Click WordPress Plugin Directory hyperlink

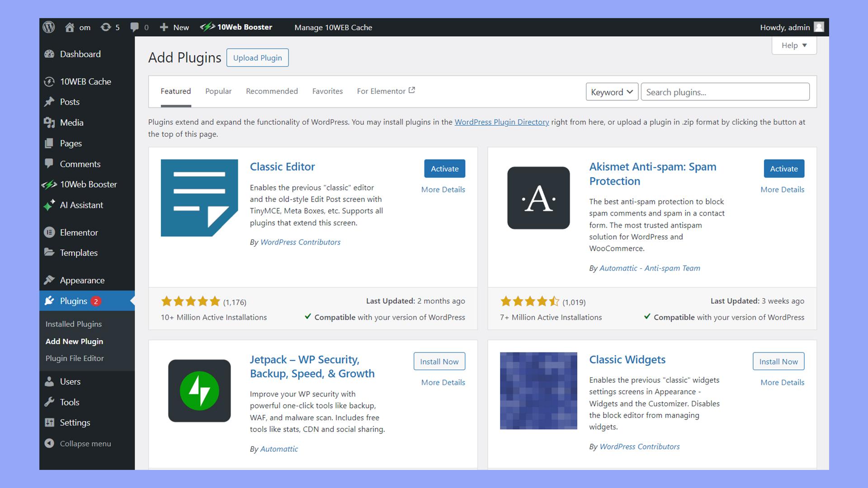tap(502, 122)
